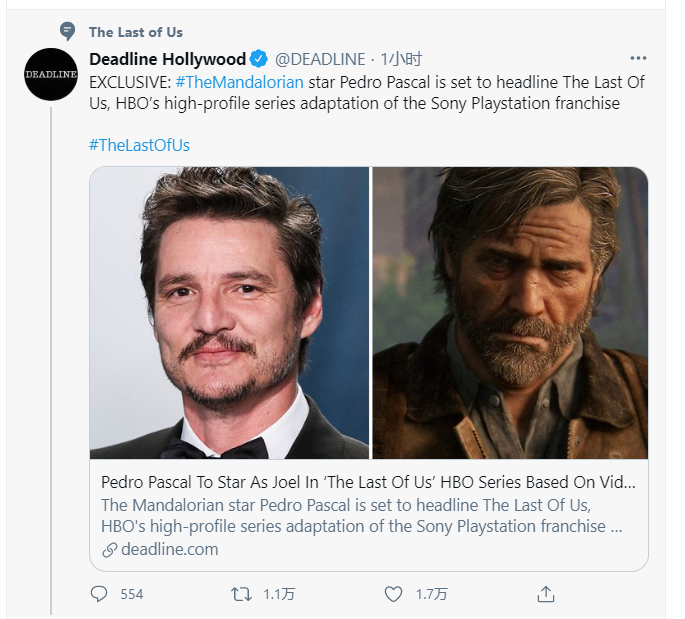
Task: Open the Deadline Hollywood display name
Action: point(167,59)
